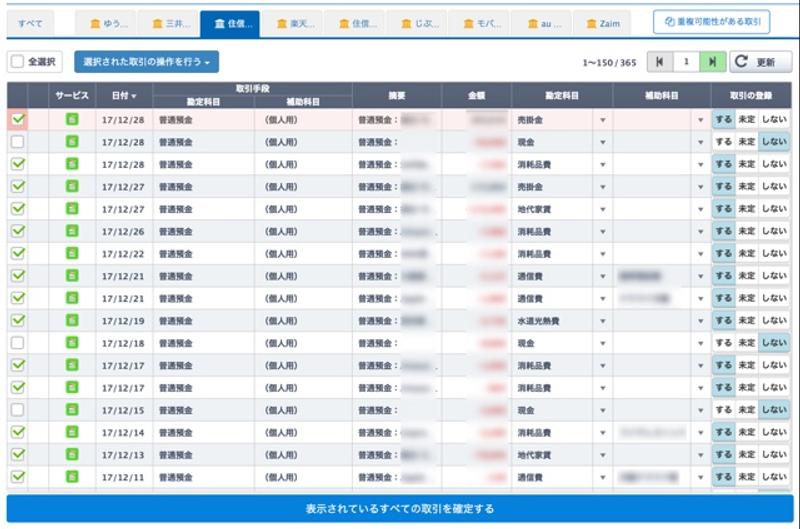The image size is (800, 529).
Task: Uncheck the 17/12/22 row checkbox
Action: (18, 254)
